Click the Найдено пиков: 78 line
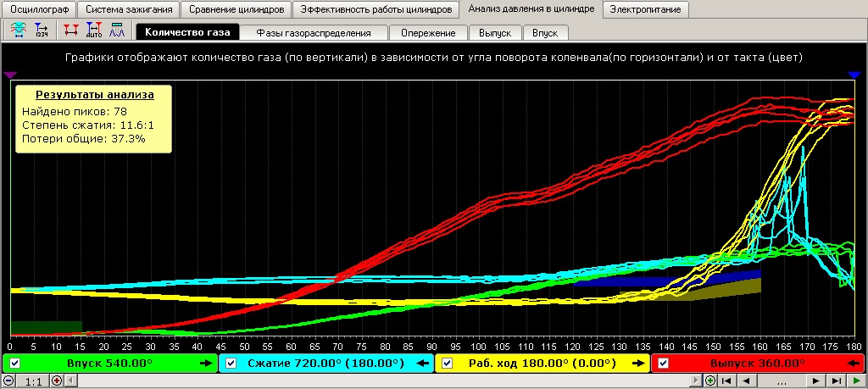868x389 pixels. click(x=75, y=111)
